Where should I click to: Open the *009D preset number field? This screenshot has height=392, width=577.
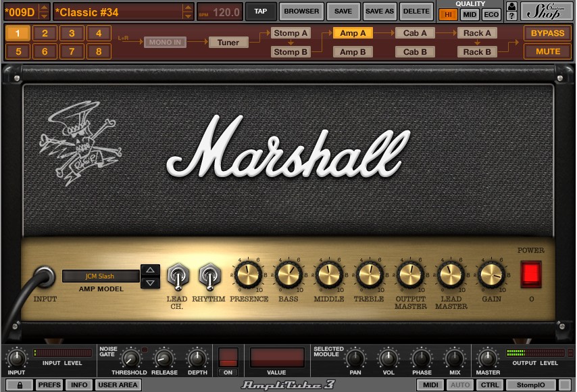22,12
